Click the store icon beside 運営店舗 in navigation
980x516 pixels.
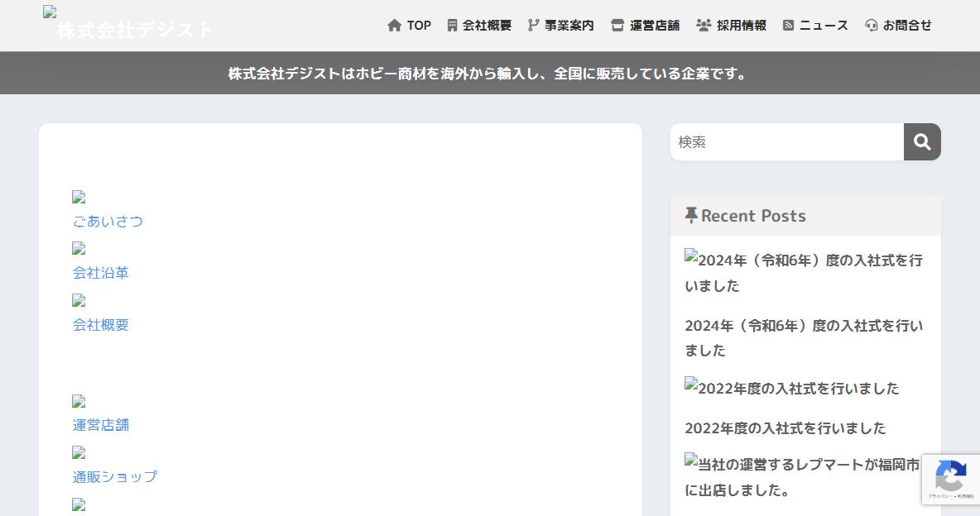617,26
